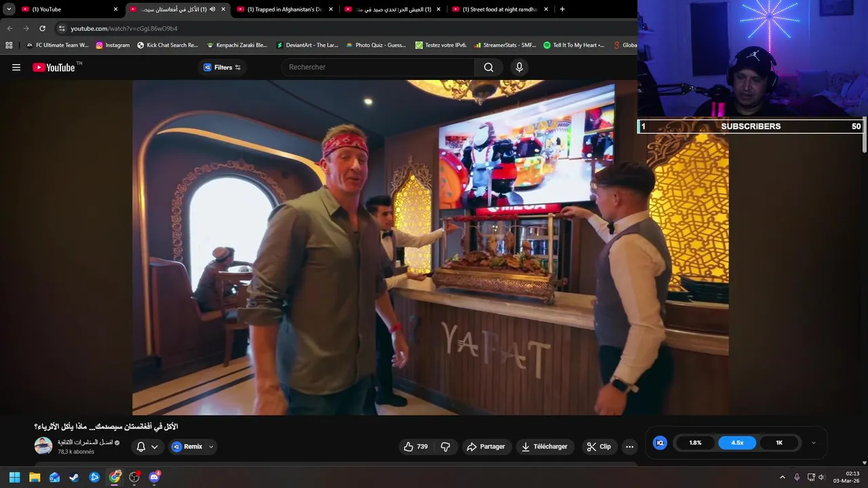868x488 pixels.
Task: Focus the Rechercher search field
Action: click(378, 67)
